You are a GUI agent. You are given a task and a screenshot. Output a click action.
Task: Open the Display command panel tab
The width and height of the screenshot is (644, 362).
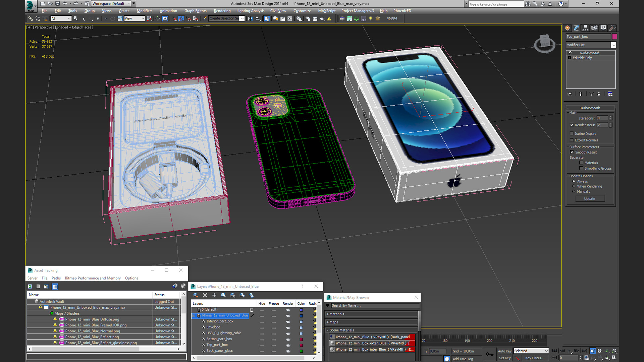pos(603,28)
